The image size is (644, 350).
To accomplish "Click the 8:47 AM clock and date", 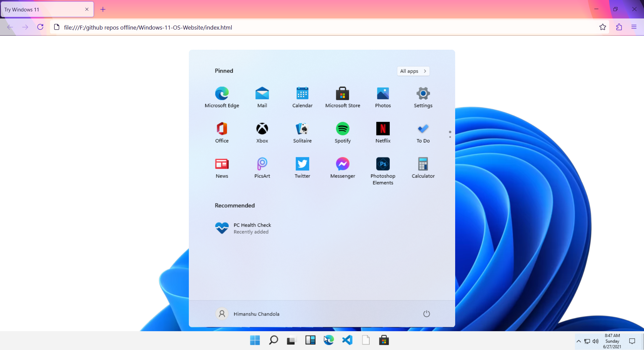I will click(612, 341).
